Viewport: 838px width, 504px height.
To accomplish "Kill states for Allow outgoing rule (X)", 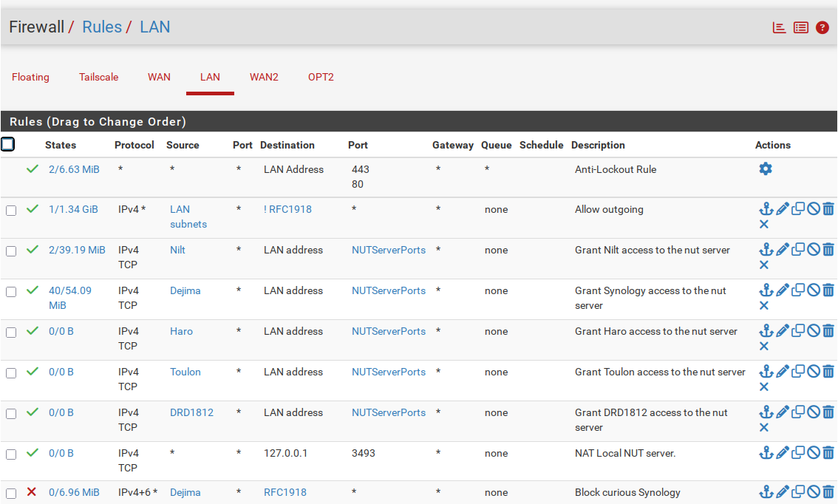I will pyautogui.click(x=764, y=225).
